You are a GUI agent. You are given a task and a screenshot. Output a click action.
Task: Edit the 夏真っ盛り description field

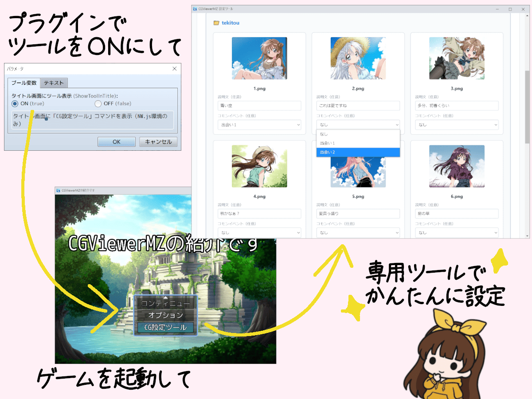358,214
